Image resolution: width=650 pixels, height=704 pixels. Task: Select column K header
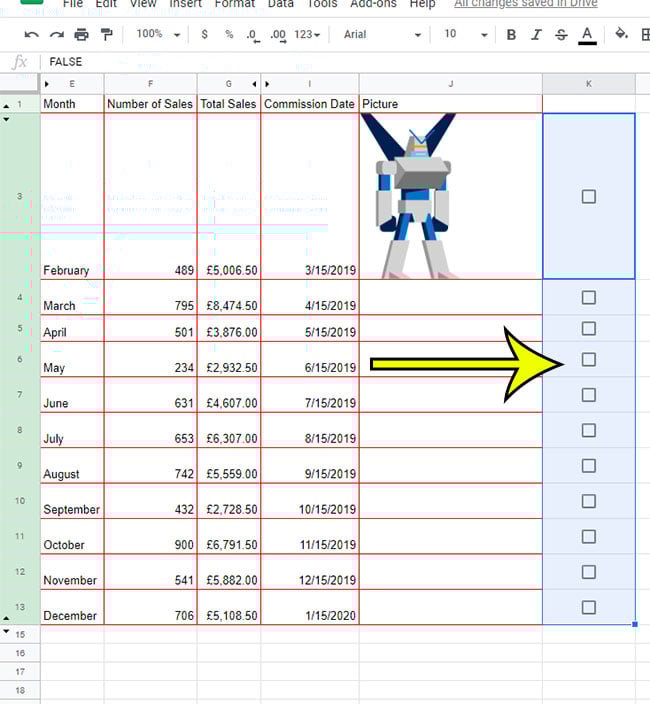589,84
